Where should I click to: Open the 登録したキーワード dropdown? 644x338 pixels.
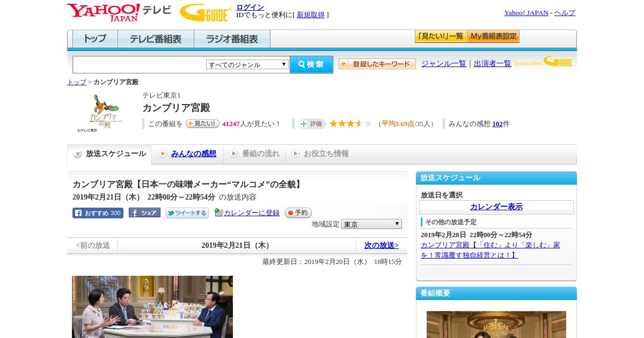(x=377, y=64)
